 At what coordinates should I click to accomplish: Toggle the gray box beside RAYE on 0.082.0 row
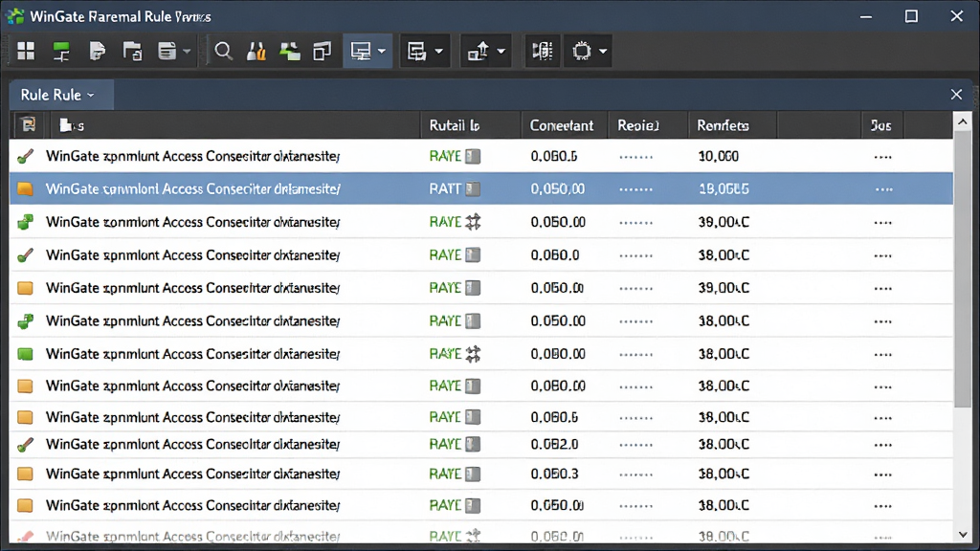pos(473,445)
